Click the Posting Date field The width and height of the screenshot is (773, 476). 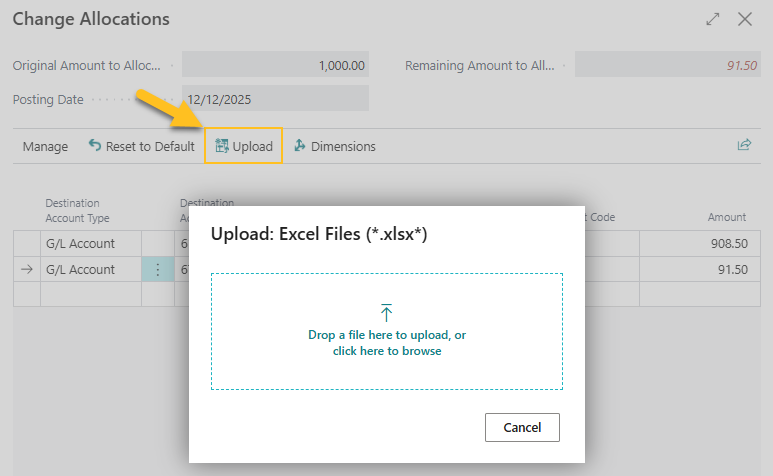click(275, 99)
